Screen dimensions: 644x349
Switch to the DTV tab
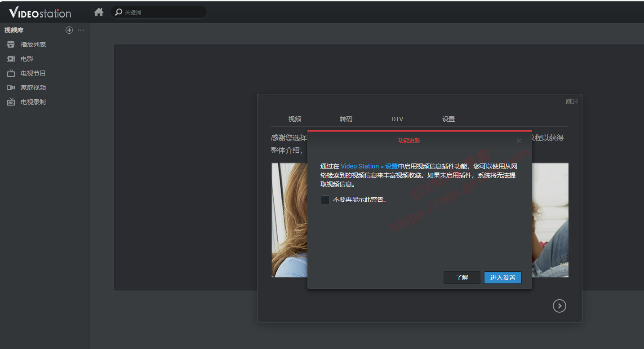click(x=397, y=119)
